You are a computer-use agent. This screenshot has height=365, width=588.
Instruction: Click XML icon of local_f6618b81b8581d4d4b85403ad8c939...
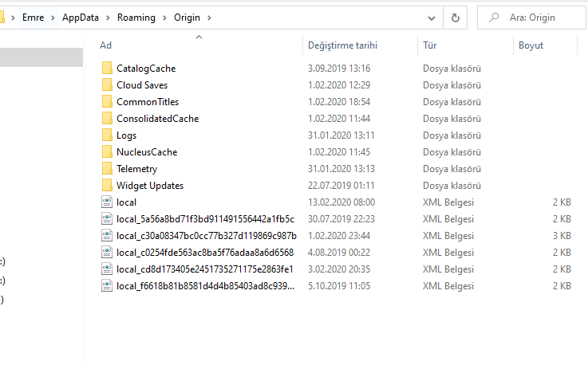point(107,286)
